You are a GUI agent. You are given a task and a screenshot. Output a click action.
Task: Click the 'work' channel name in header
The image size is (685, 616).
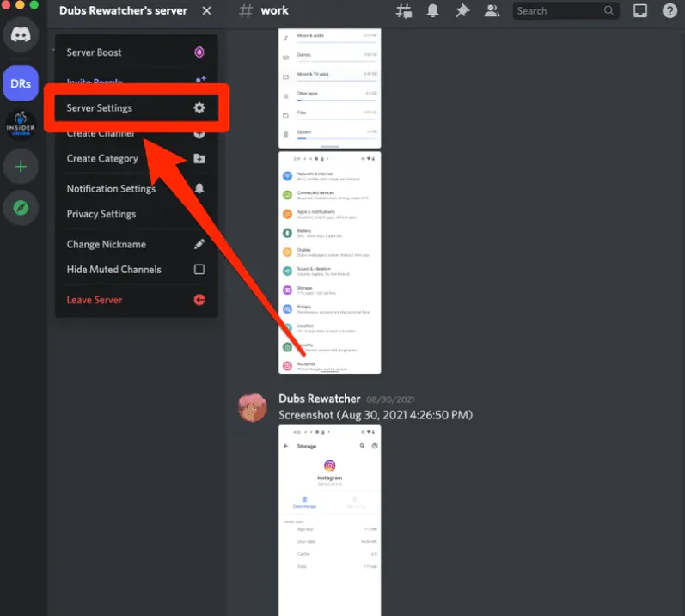[274, 10]
